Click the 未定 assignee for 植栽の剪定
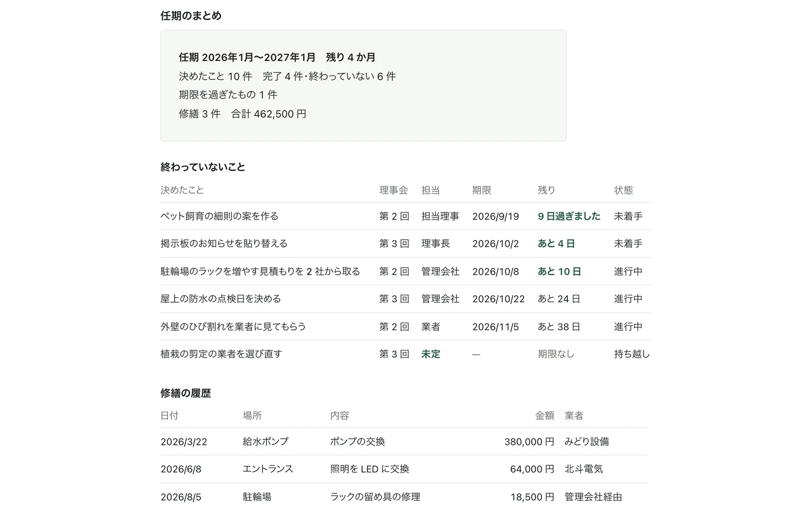Screen dimensions: 812x508 (x=430, y=354)
